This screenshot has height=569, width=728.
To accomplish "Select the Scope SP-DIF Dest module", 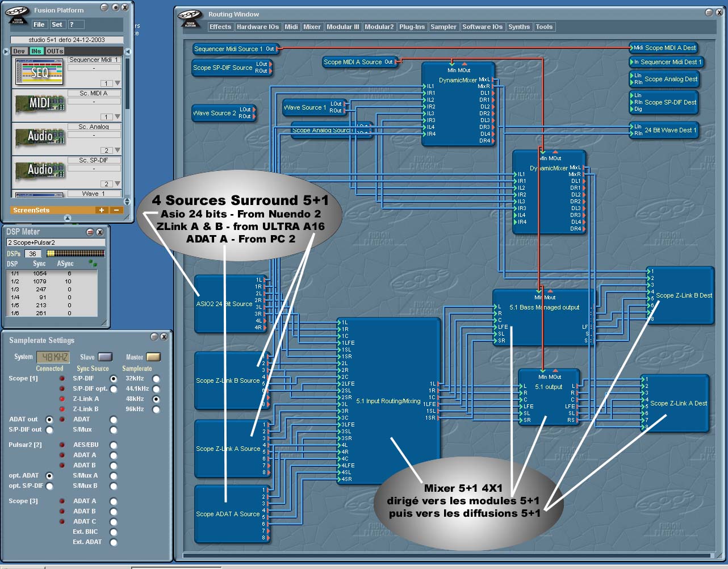I will pyautogui.click(x=663, y=102).
